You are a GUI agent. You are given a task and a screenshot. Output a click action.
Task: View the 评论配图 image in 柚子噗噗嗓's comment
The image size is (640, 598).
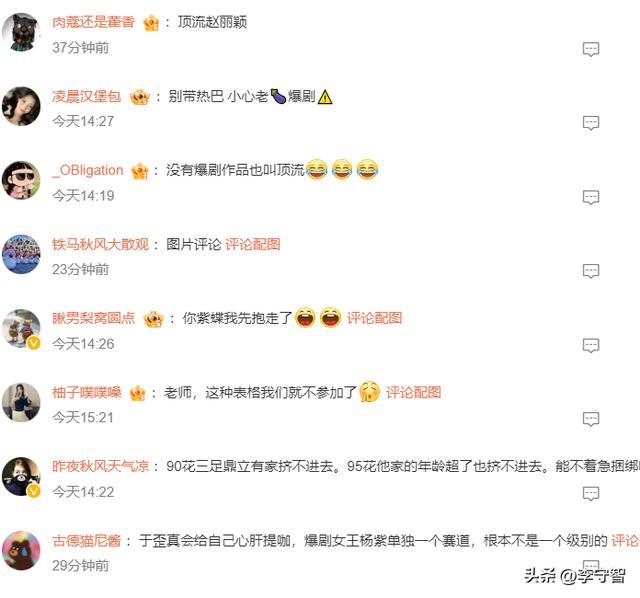(x=413, y=392)
